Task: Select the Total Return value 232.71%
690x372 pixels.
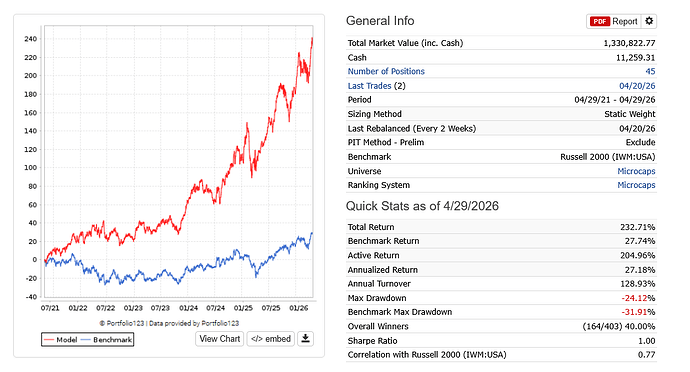Action: tap(638, 227)
